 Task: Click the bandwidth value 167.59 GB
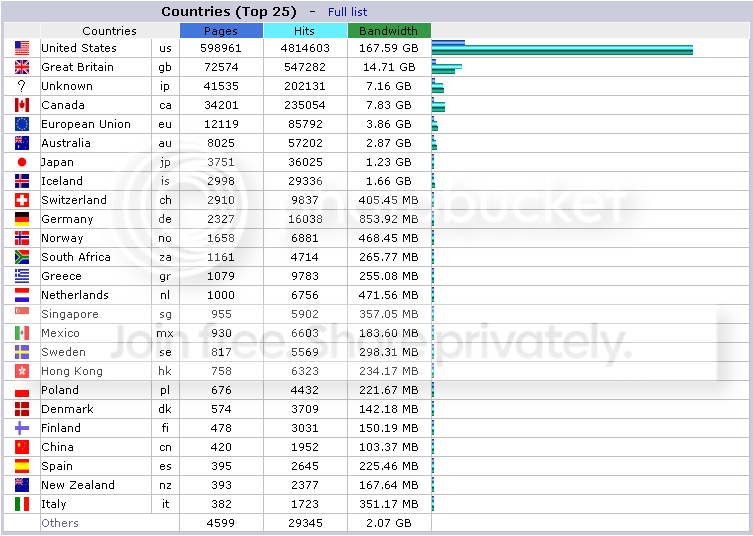point(389,49)
